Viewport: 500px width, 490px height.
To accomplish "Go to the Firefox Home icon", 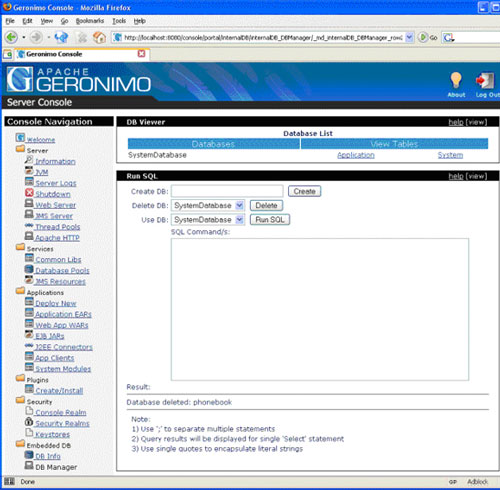I will pyautogui.click(x=99, y=37).
